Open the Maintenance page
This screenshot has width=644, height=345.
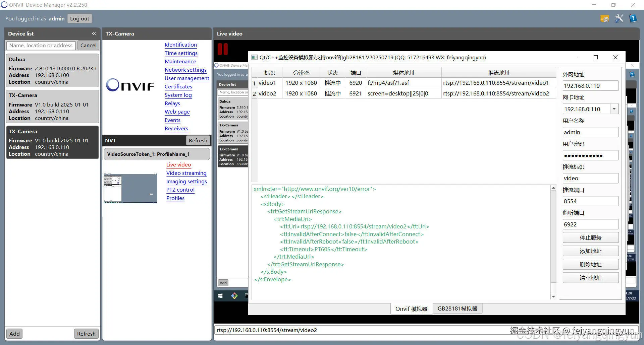click(x=180, y=62)
